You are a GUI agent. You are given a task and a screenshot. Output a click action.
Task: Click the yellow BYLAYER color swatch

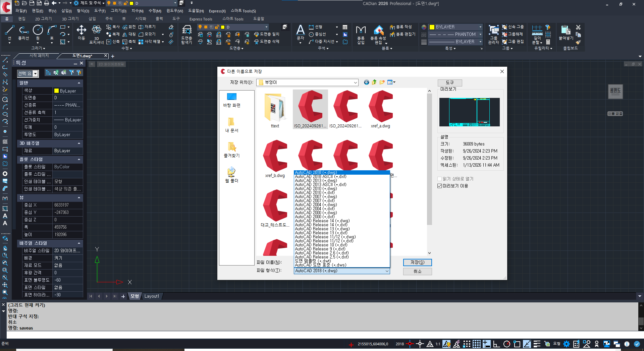pyautogui.click(x=432, y=27)
